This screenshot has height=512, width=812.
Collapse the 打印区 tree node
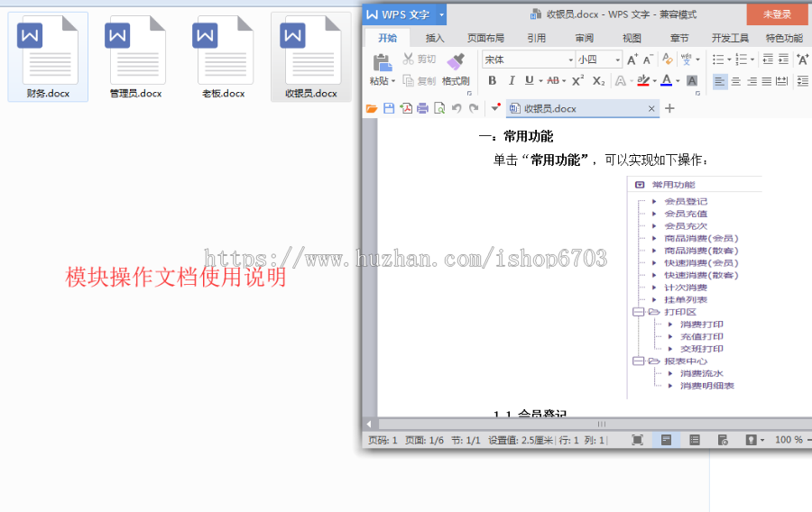coord(638,312)
